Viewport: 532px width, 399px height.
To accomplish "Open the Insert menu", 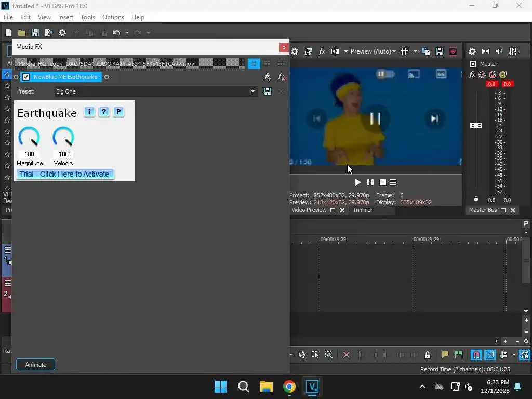I will coord(65,17).
